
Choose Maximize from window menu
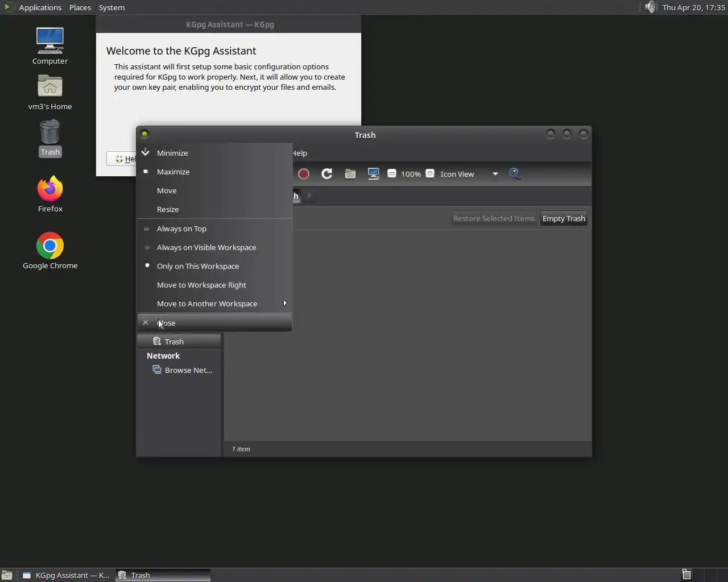pyautogui.click(x=215, y=172)
